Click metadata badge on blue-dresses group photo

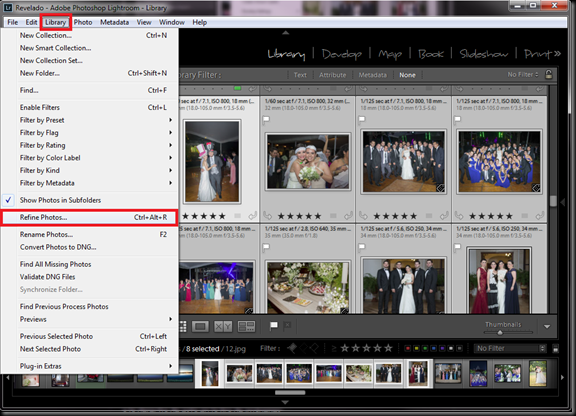coord(536,188)
